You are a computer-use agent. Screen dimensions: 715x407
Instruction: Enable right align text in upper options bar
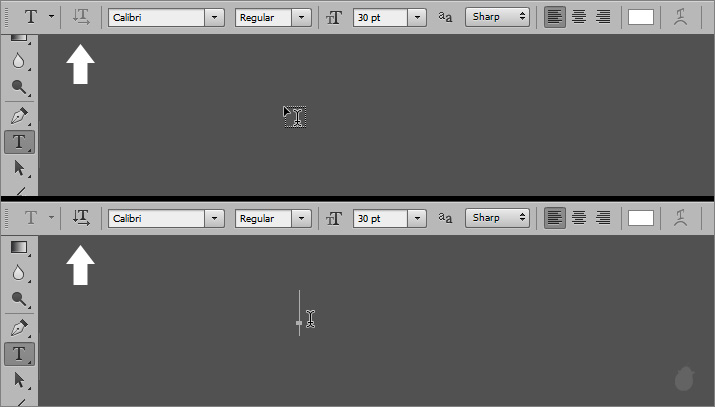pos(603,17)
